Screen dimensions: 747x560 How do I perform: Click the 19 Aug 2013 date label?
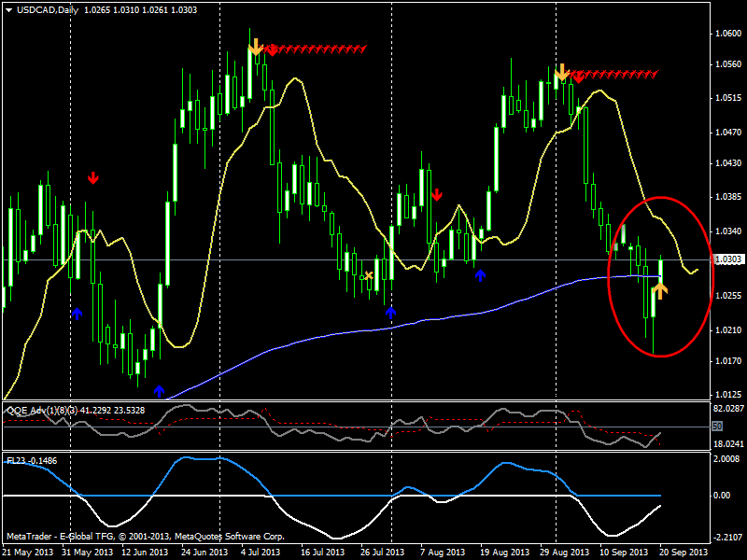click(x=504, y=553)
